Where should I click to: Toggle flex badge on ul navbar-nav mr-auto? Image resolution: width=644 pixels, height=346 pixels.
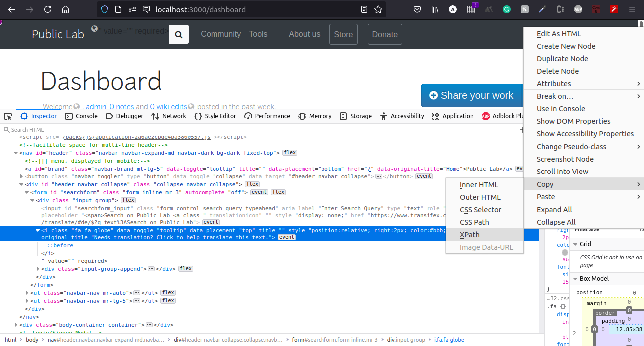[168, 293]
